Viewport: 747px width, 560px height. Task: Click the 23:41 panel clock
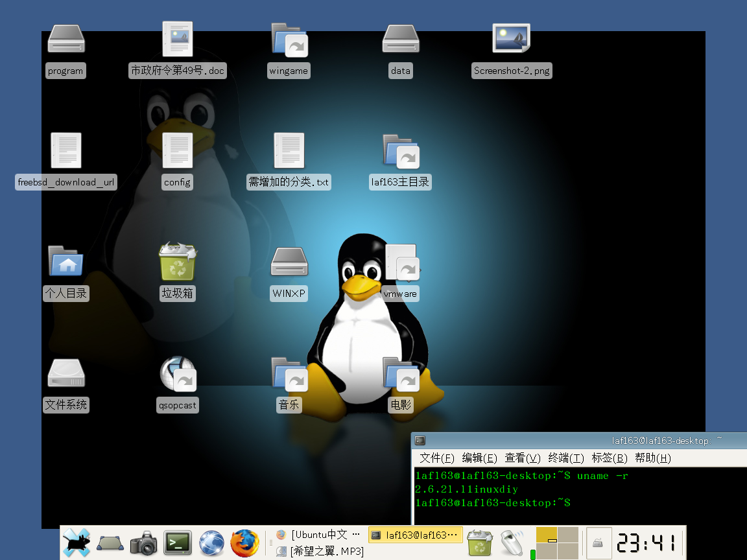(x=646, y=543)
